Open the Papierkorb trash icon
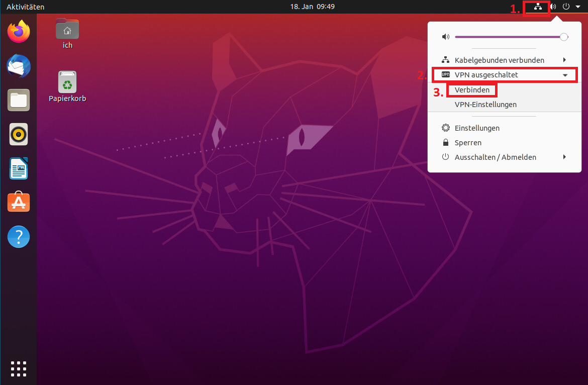588x385 pixels. click(x=67, y=82)
